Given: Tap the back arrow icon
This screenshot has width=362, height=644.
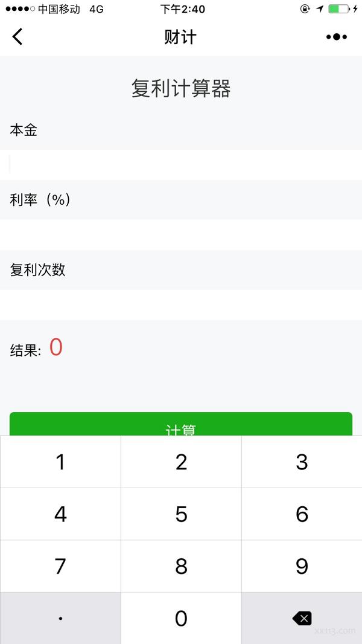Looking at the screenshot, I should [17, 37].
